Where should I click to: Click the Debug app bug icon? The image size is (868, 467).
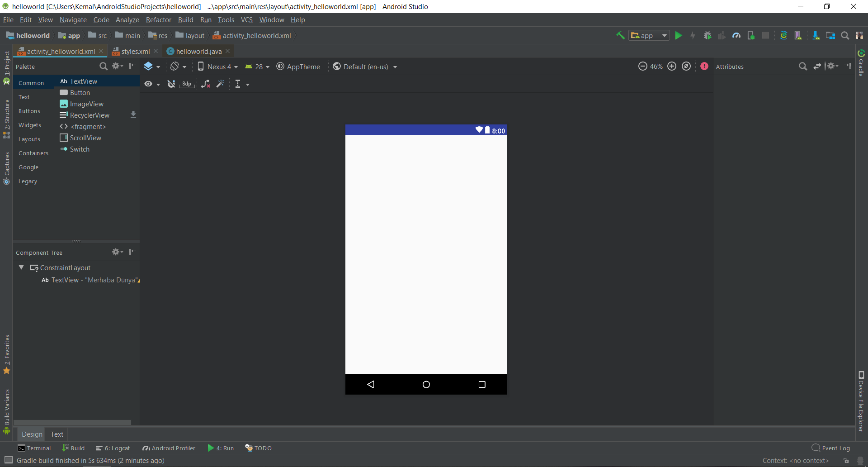(708, 35)
